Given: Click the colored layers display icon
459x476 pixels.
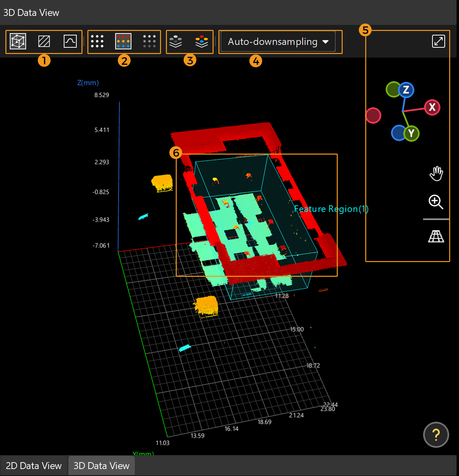Looking at the screenshot, I should pyautogui.click(x=201, y=42).
